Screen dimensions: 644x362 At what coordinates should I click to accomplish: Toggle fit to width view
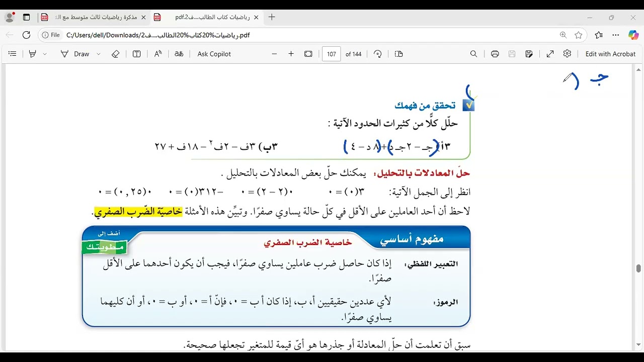pyautogui.click(x=308, y=54)
